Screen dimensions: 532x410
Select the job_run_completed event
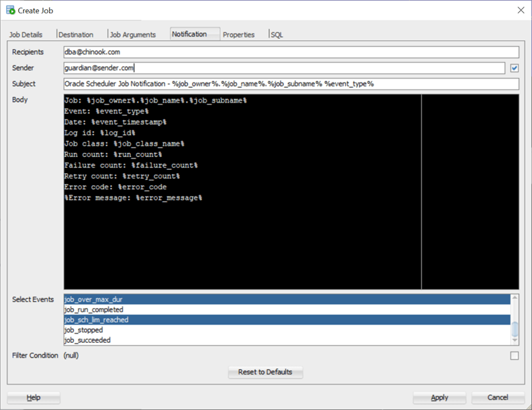click(x=287, y=309)
